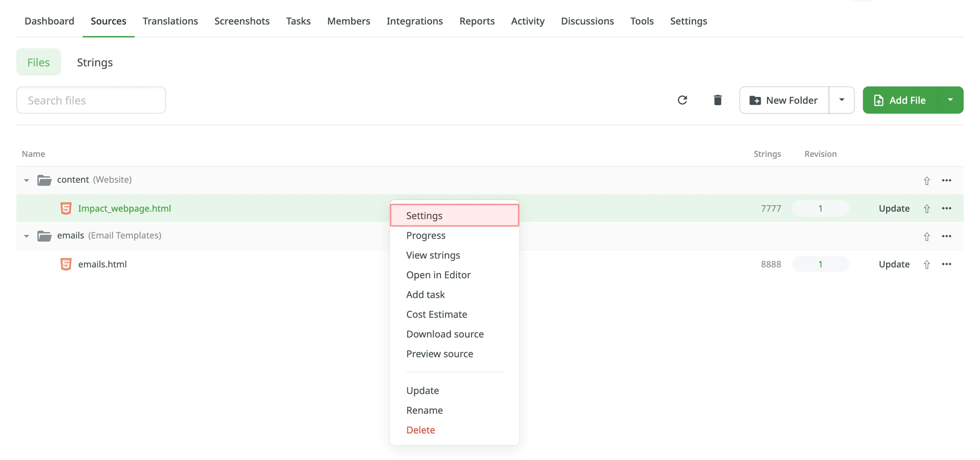Open the ellipsis menu on the content folder row
Image resolution: width=980 pixels, height=460 pixels.
pos(947,181)
